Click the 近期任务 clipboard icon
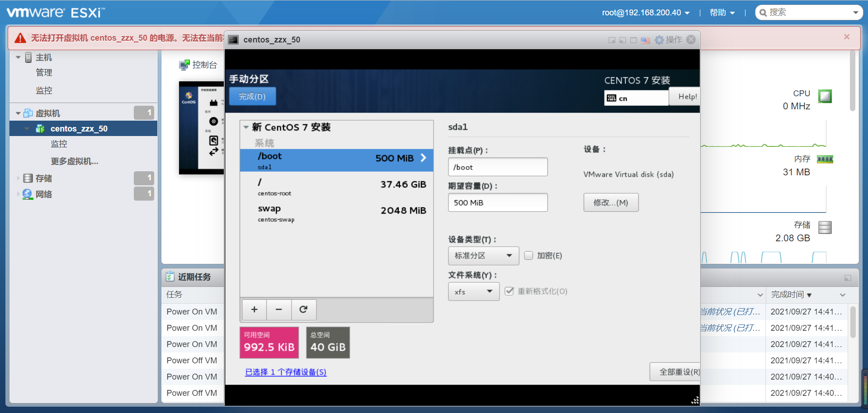 (x=170, y=277)
